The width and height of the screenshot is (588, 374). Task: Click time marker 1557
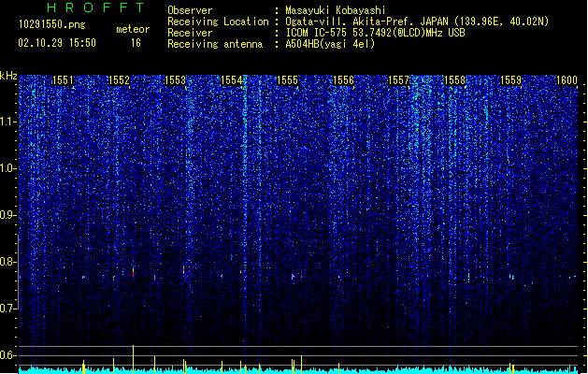(x=398, y=80)
